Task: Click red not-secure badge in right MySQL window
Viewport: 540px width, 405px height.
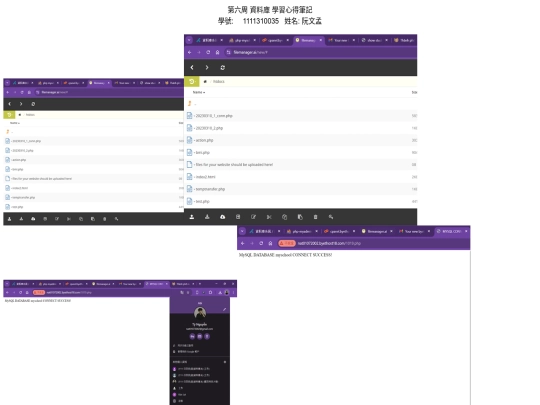Action: (x=287, y=243)
